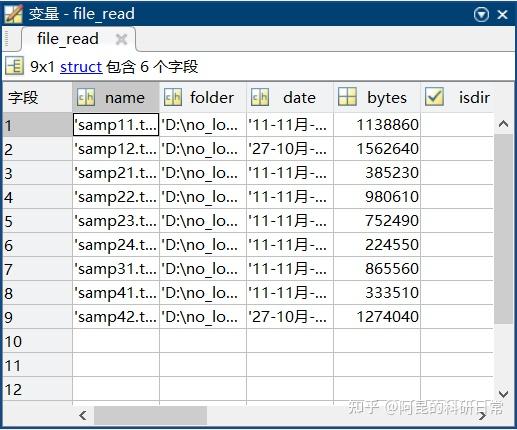The height and width of the screenshot is (430, 517).
Task: Select bytes value 224550
Action: [x=377, y=245]
